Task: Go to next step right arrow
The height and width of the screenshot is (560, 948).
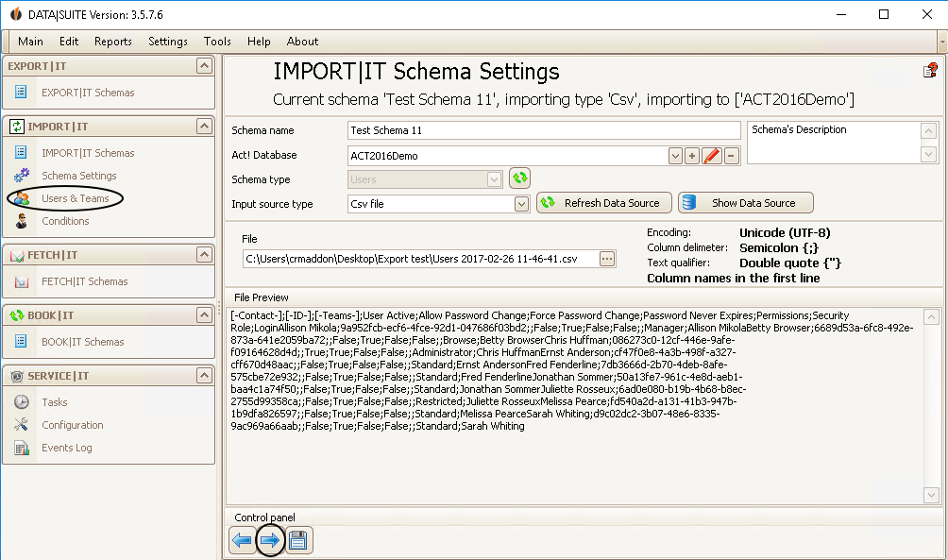Action: pyautogui.click(x=270, y=540)
